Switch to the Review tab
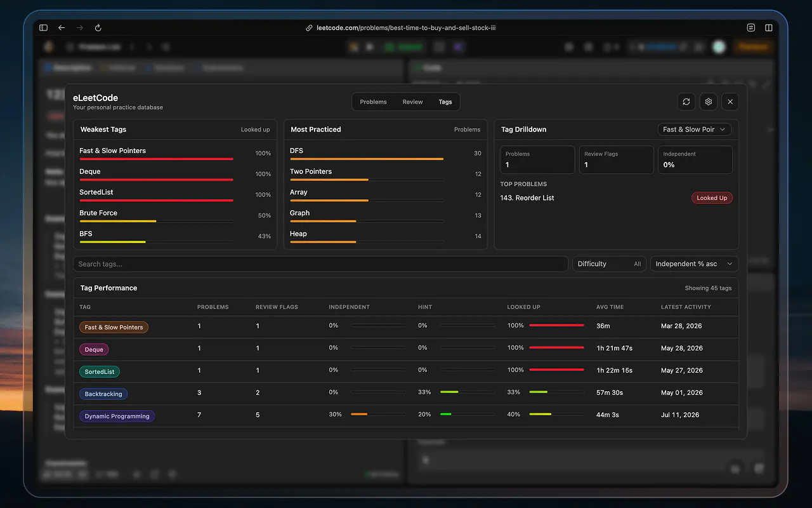 click(412, 102)
